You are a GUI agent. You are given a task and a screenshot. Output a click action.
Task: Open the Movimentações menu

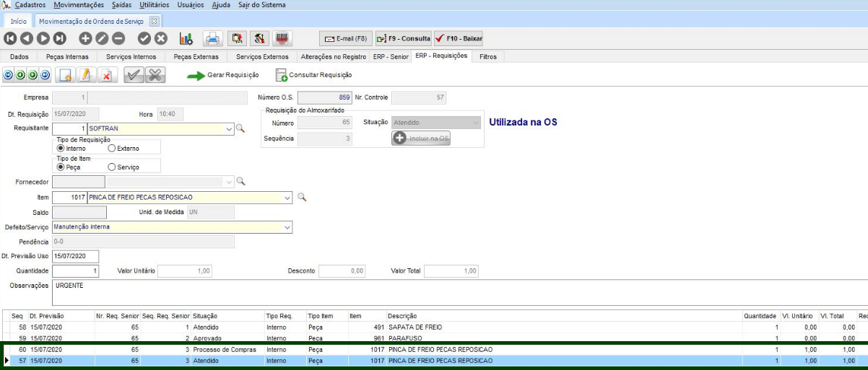(x=79, y=5)
